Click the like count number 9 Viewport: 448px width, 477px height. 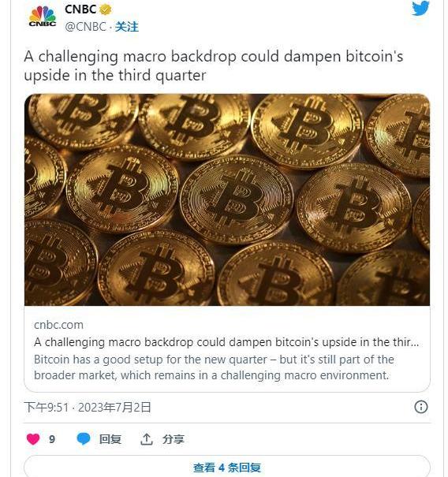(x=52, y=439)
